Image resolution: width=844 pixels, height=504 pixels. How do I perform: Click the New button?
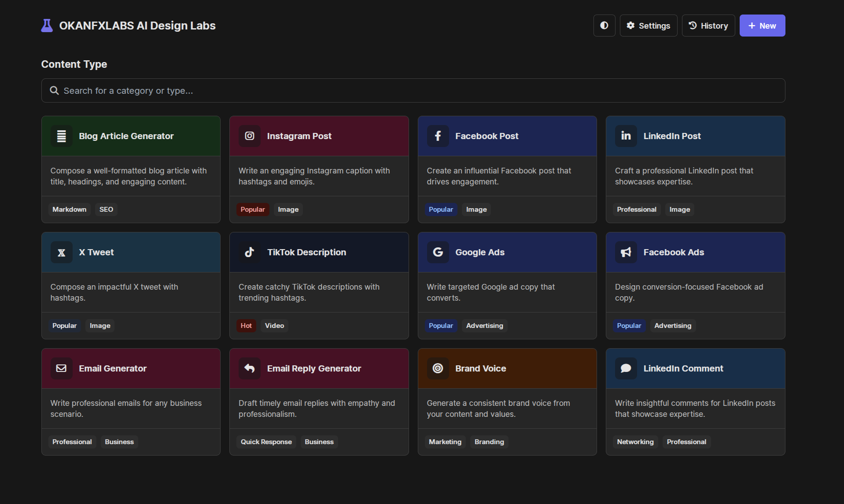(x=762, y=26)
